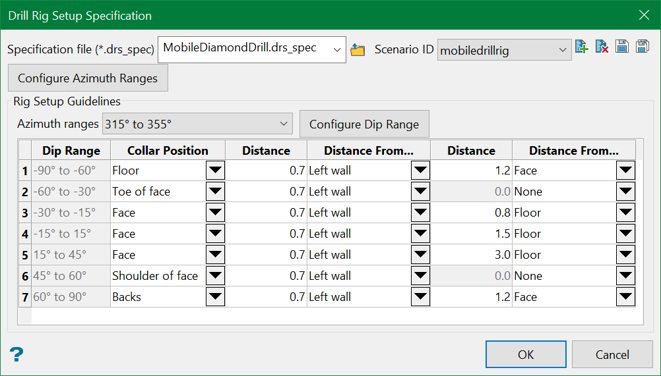The width and height of the screenshot is (661, 376).
Task: Click the save-as specification icon
Action: 642,46
